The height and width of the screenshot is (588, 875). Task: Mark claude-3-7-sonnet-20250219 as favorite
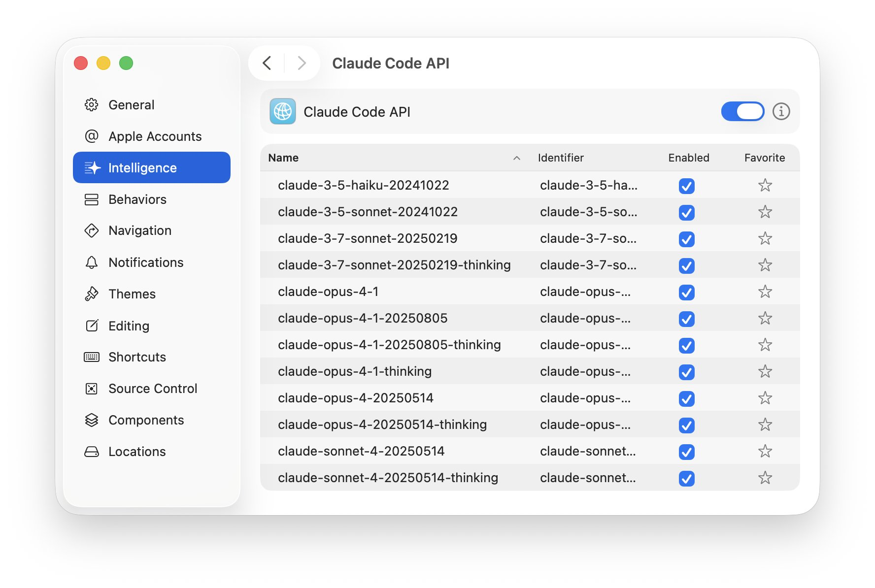point(765,238)
